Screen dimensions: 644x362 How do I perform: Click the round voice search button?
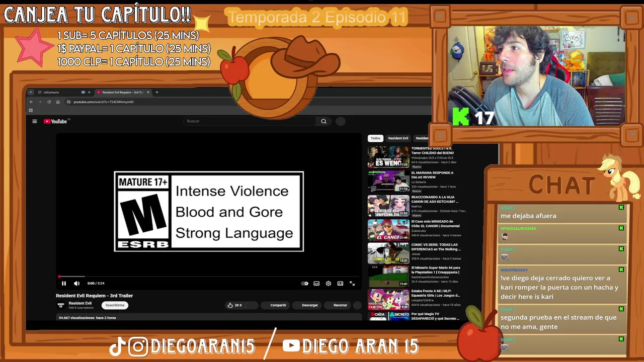341,121
